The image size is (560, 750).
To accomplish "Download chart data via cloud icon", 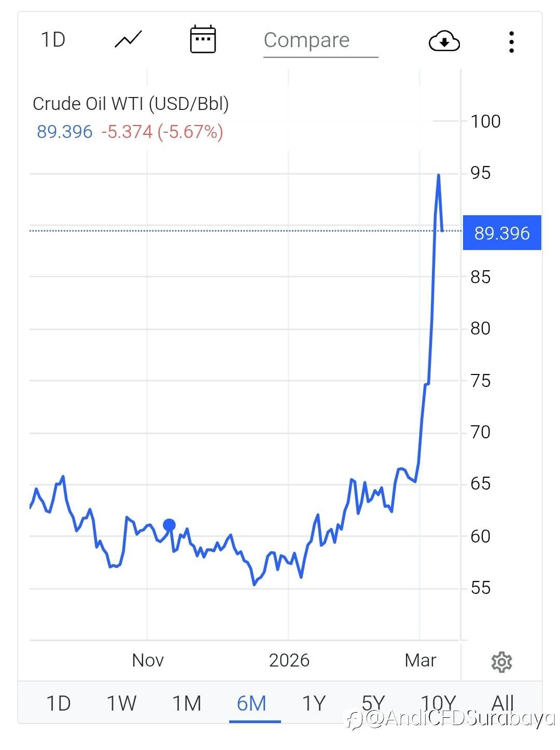I will [444, 41].
